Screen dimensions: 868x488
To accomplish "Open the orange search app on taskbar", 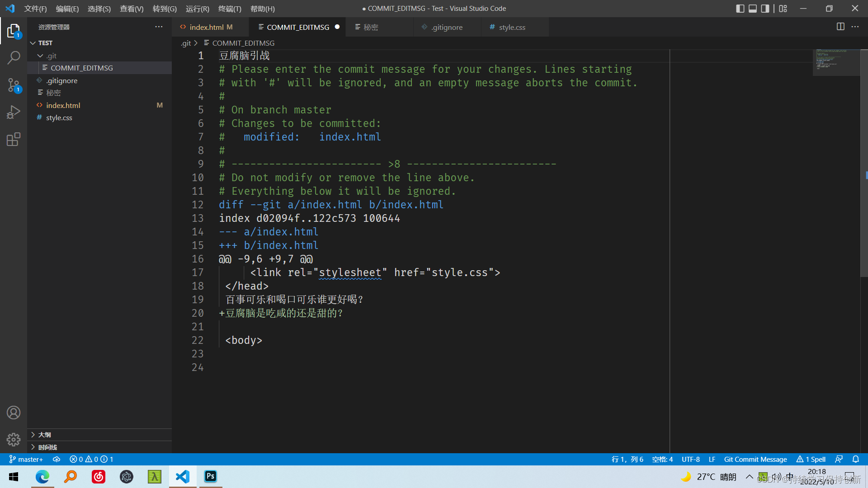I will point(71,477).
